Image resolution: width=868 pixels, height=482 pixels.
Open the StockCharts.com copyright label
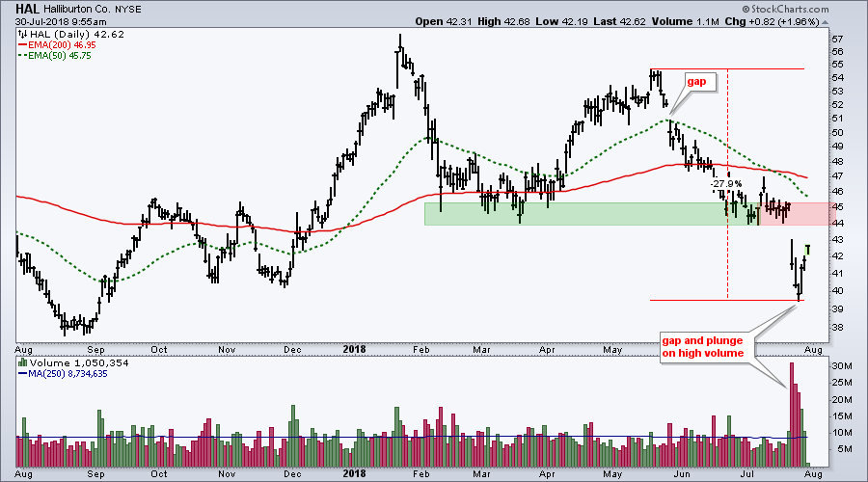point(785,9)
